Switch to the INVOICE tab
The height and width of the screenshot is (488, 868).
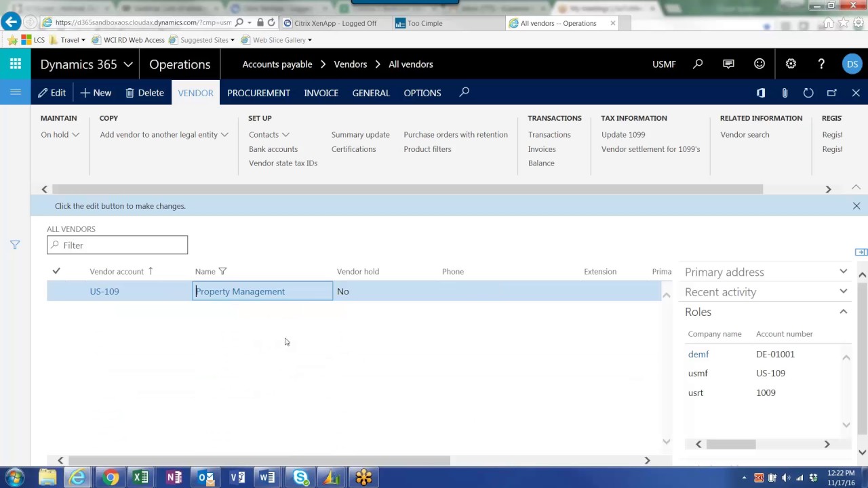pos(321,93)
